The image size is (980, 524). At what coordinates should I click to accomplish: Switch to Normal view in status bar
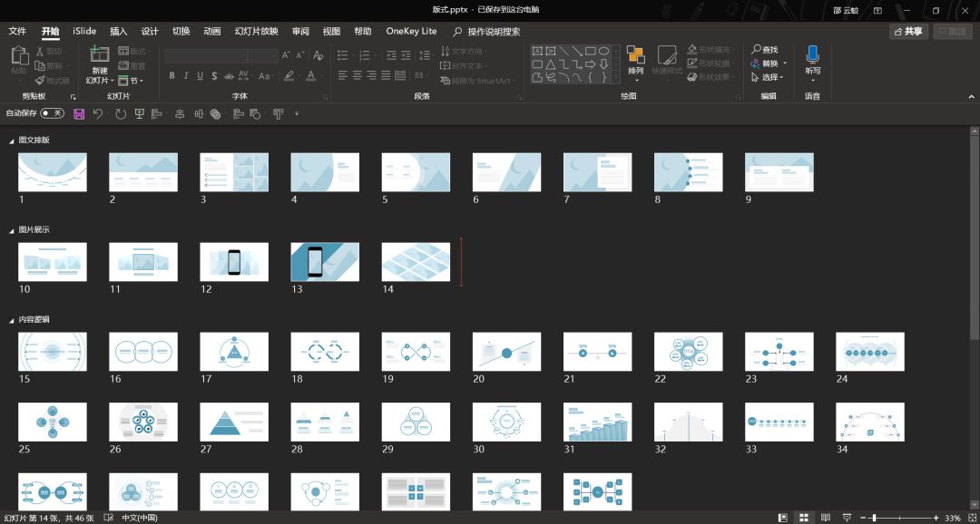click(x=783, y=518)
